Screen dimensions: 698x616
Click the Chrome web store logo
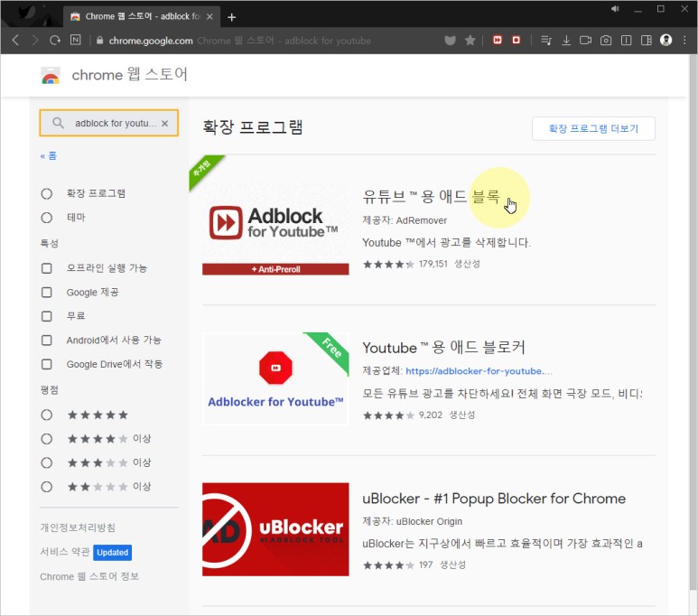(51, 75)
